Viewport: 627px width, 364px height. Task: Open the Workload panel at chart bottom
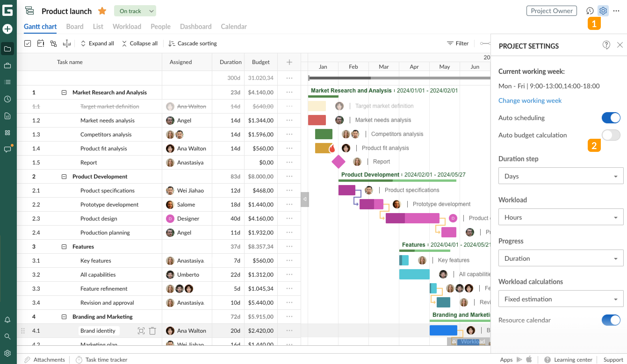pyautogui.click(x=468, y=341)
